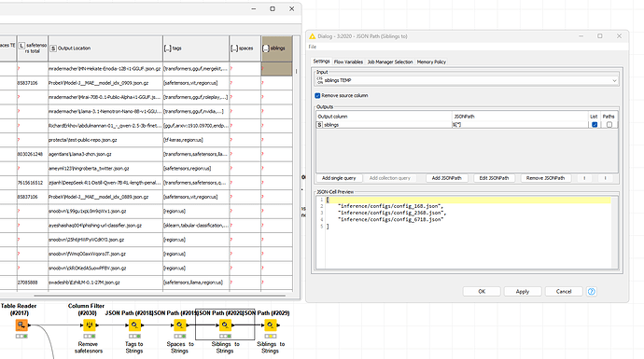Select safetensors total cell 7615616512
Viewport: 644px width, 359px height.
point(32,183)
